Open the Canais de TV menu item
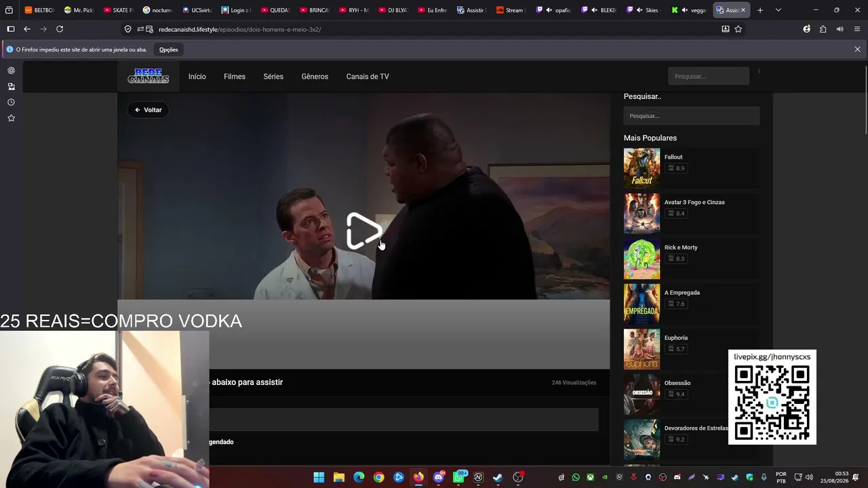868x488 pixels. click(x=368, y=77)
